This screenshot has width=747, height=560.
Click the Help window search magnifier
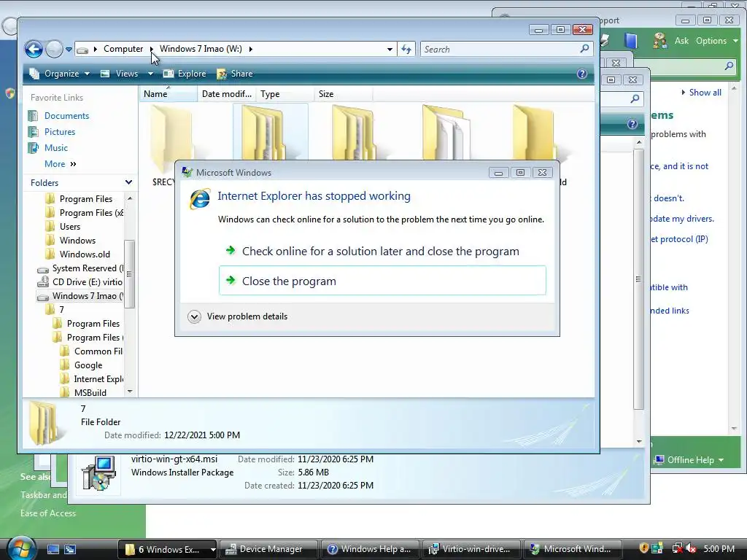coord(729,66)
